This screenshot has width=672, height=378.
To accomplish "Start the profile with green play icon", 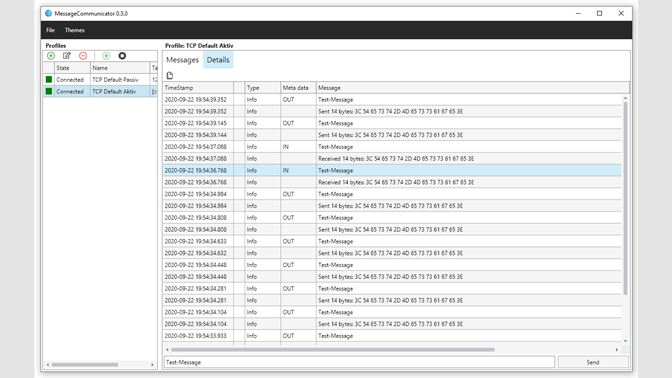I will [106, 56].
